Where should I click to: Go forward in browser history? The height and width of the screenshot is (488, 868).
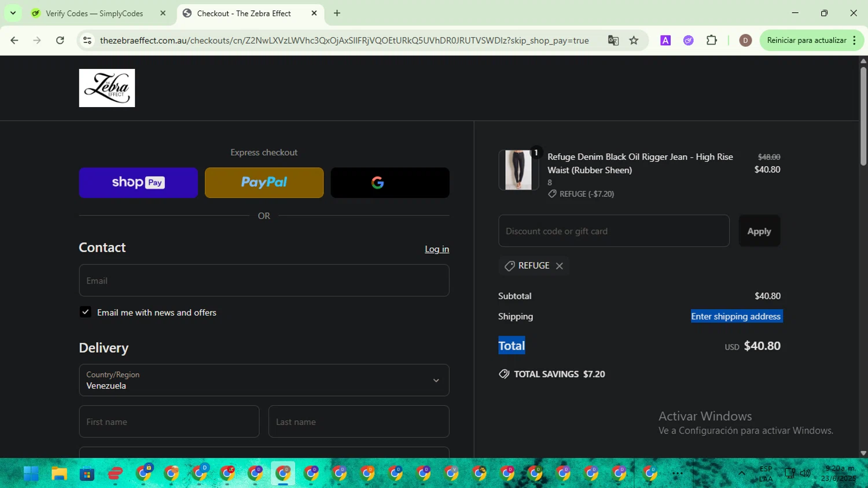(37, 41)
